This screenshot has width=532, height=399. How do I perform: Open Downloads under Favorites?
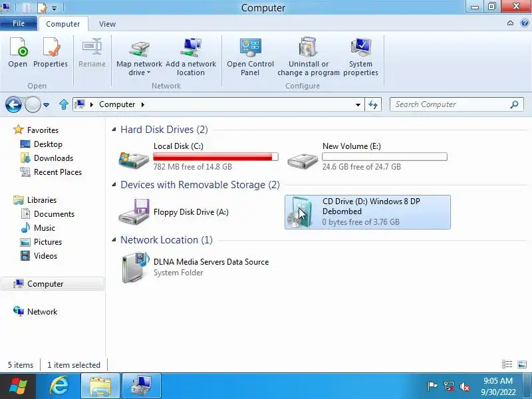(53, 158)
